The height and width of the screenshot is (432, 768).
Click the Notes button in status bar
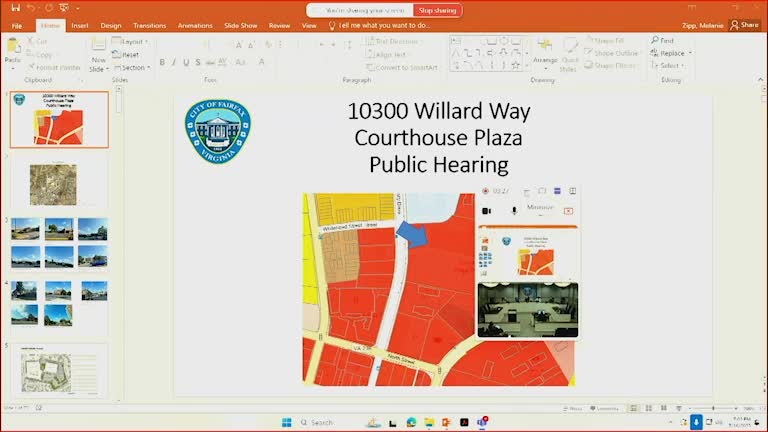[573, 408]
